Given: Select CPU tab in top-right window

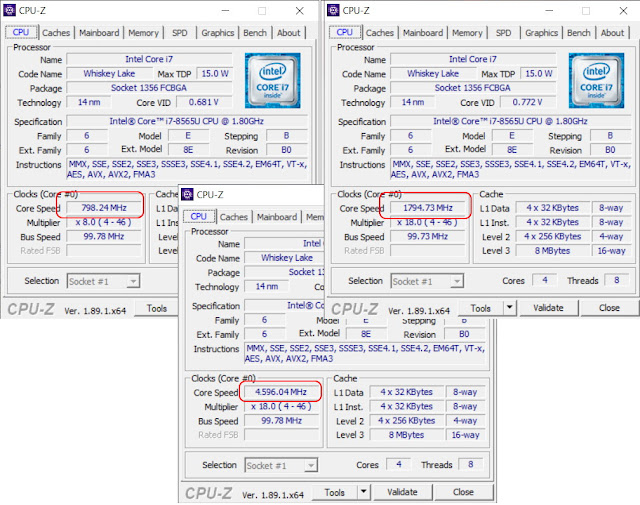Looking at the screenshot, I should point(345,32).
